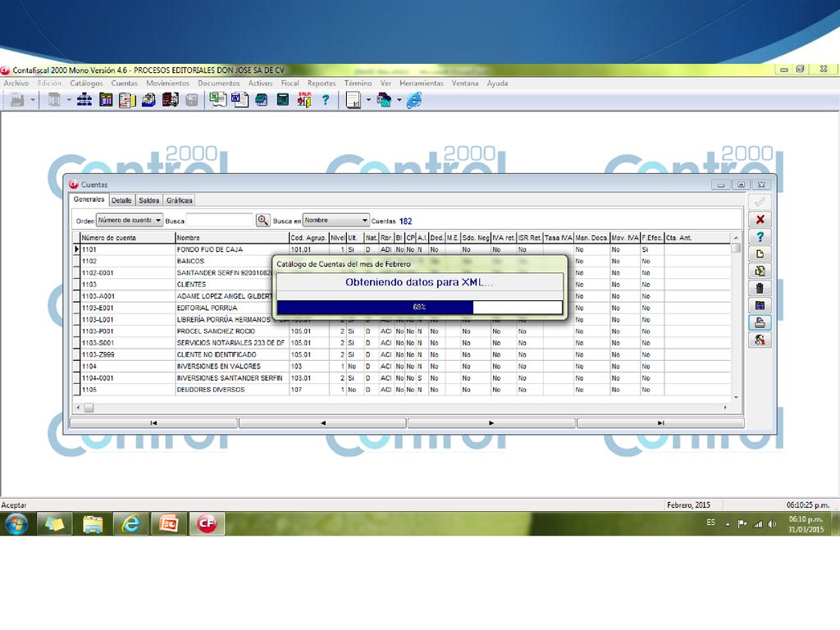840x630 pixels.
Task: Click the accounts table horizontal scrollbar thumb
Action: point(89,408)
